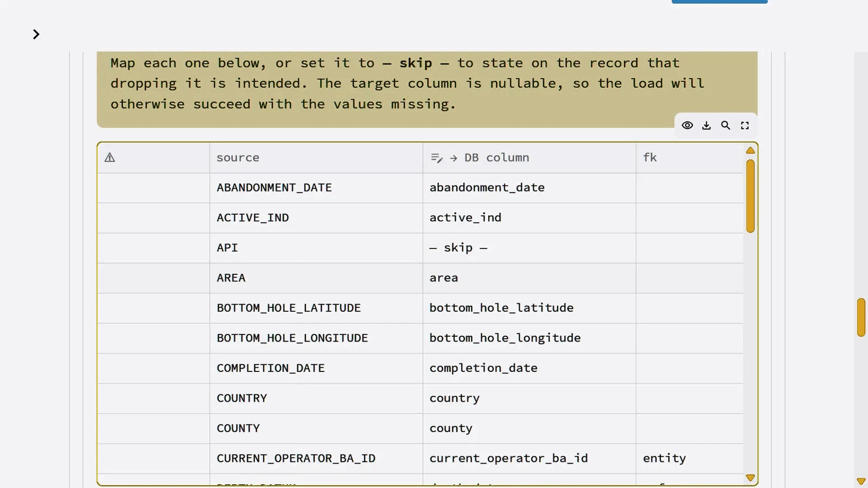Edit the county DB column cell
868x488 pixels.
tap(529, 428)
